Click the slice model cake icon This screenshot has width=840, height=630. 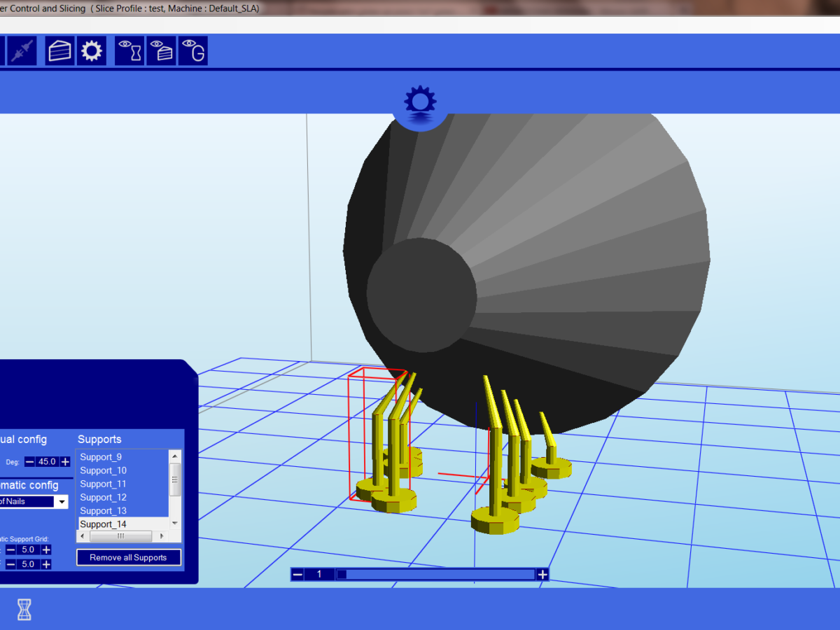(60, 52)
